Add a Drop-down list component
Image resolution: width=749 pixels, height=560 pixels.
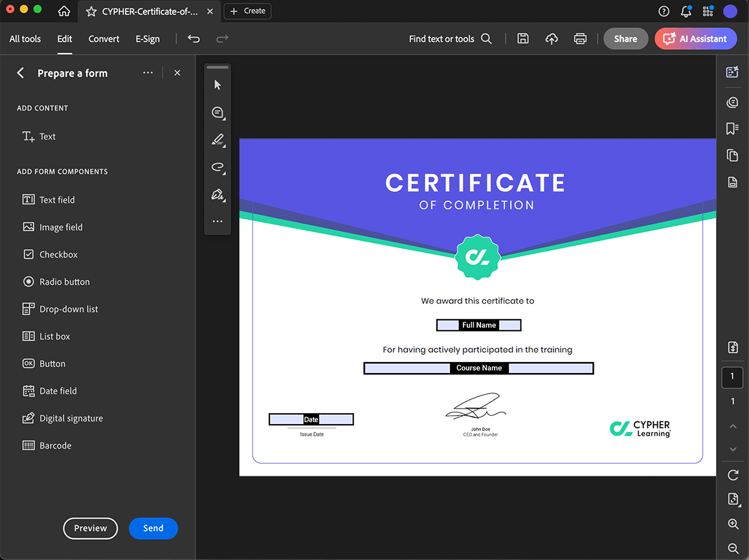click(69, 309)
